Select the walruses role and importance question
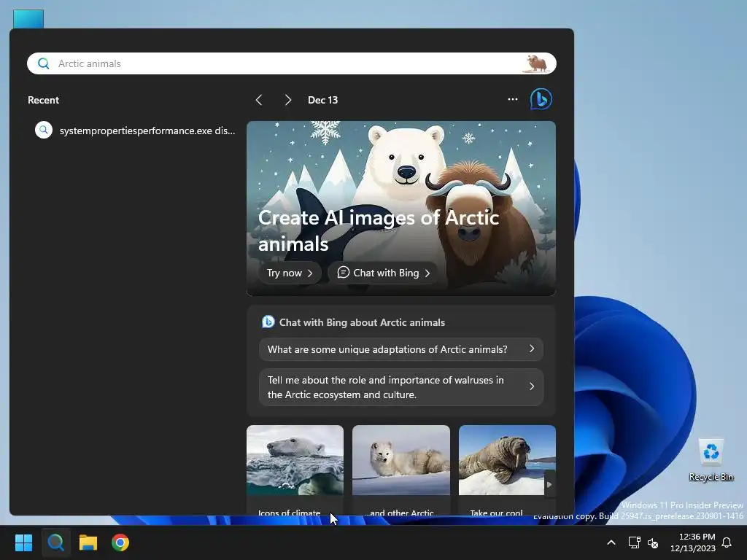This screenshot has width=747, height=560. pos(401,387)
